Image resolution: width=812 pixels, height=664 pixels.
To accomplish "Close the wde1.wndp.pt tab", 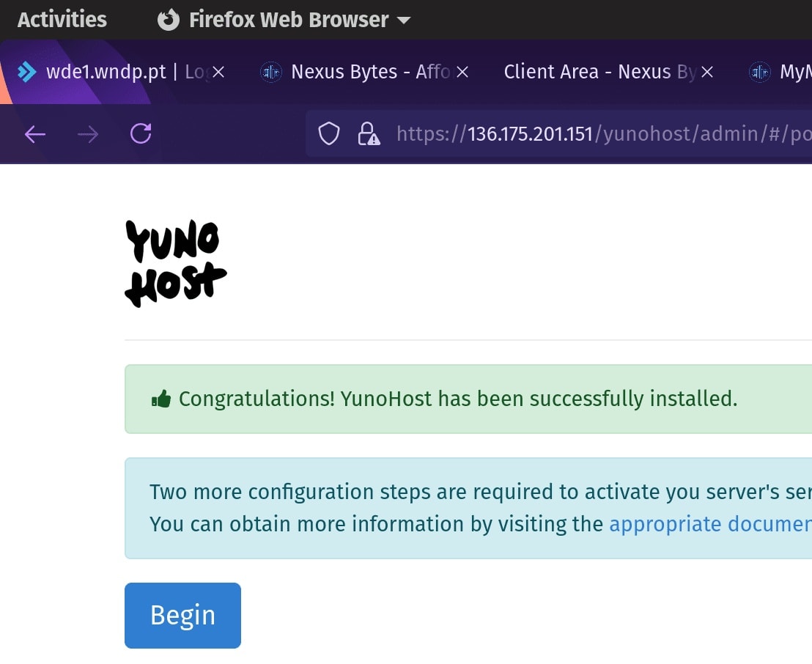I will click(218, 72).
